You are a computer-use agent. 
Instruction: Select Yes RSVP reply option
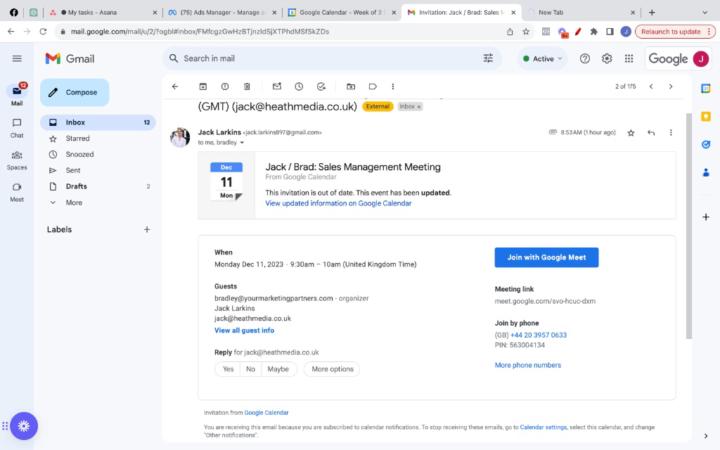pos(228,369)
